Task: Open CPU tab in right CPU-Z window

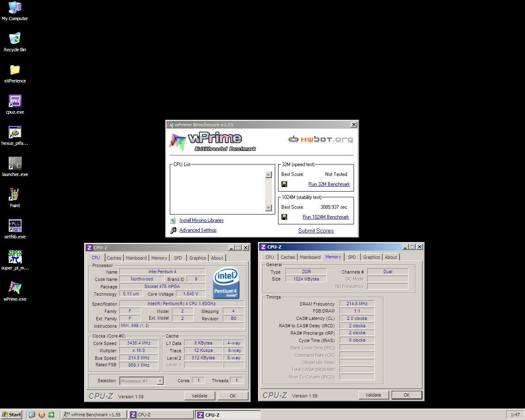Action: click(269, 257)
